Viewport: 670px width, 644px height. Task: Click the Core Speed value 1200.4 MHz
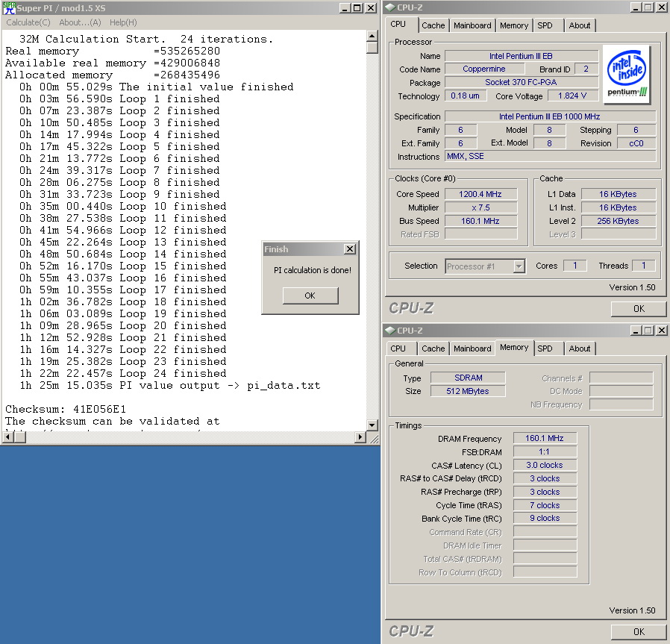click(x=480, y=194)
